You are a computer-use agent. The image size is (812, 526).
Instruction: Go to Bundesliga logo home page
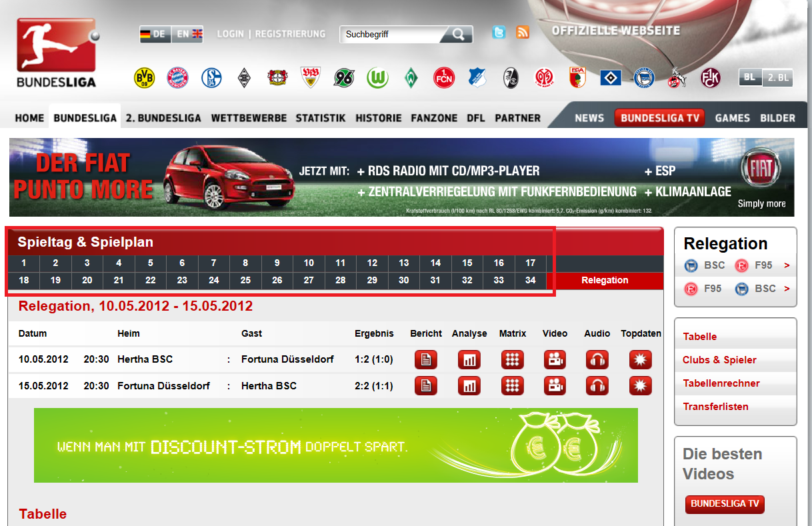click(57, 53)
